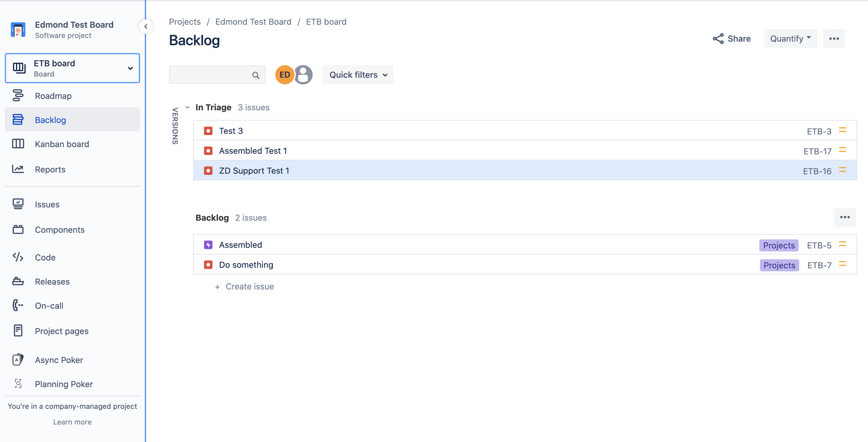Expand the VERSIONS side panel
868x442 pixels.
(x=175, y=126)
